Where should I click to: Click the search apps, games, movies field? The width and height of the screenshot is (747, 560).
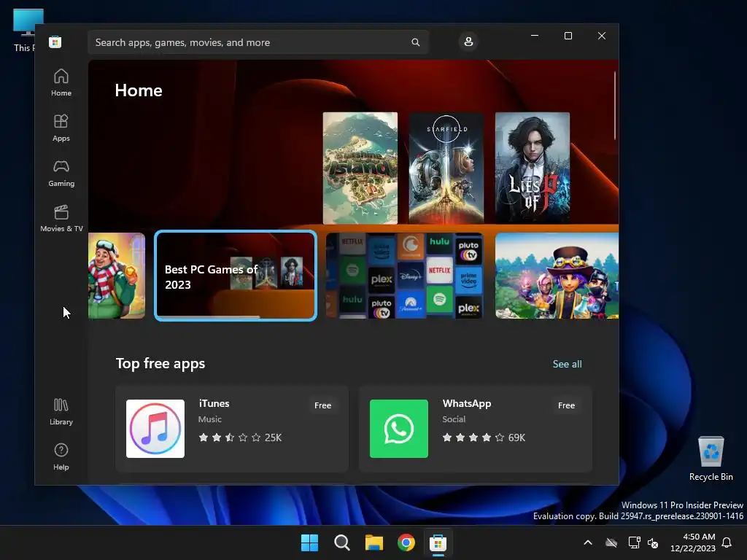pyautogui.click(x=258, y=42)
